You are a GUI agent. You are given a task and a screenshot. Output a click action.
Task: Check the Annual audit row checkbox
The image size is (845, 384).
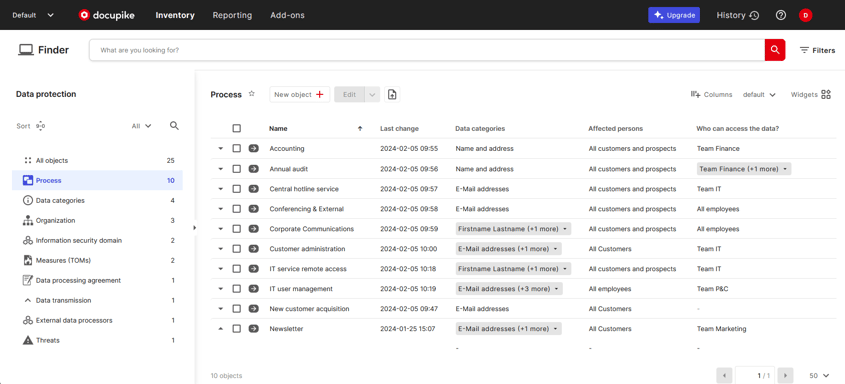[237, 169]
